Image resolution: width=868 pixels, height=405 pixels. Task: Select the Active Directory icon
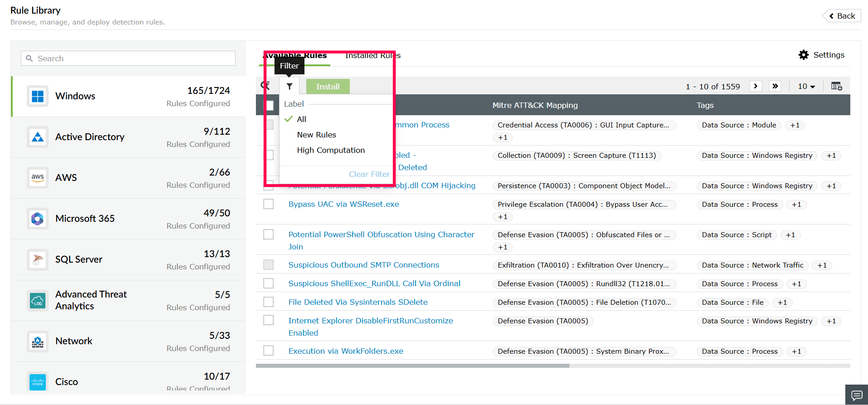38,137
